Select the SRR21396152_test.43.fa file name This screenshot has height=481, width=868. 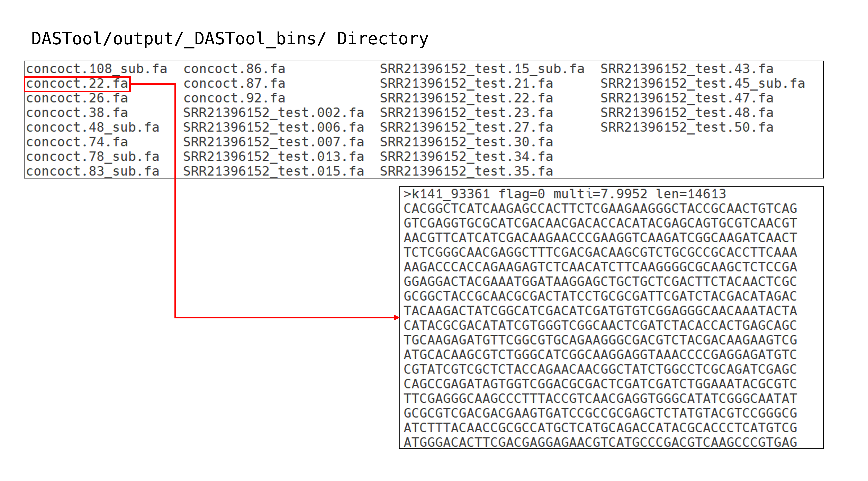click(687, 69)
